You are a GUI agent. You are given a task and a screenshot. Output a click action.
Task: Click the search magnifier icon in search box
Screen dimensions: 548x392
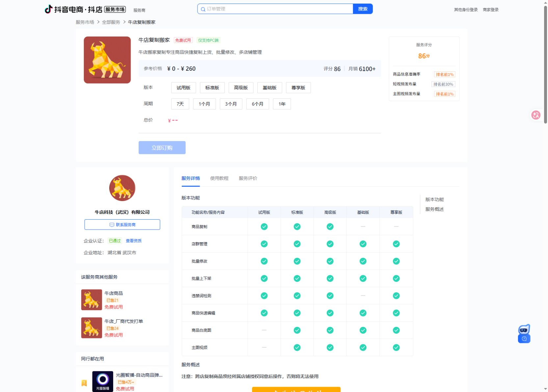click(203, 9)
